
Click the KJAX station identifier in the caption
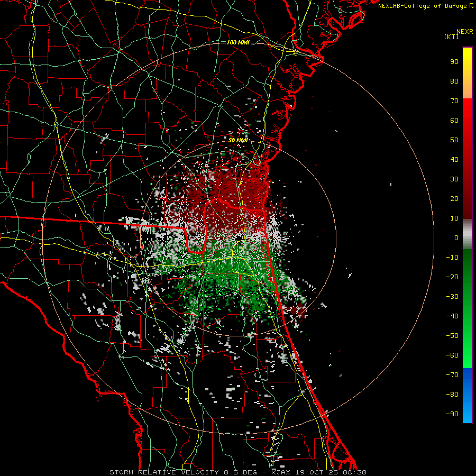click(x=281, y=472)
